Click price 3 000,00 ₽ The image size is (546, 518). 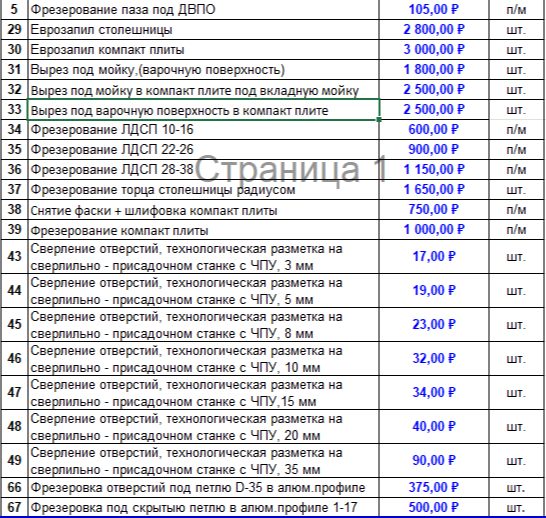(x=434, y=50)
